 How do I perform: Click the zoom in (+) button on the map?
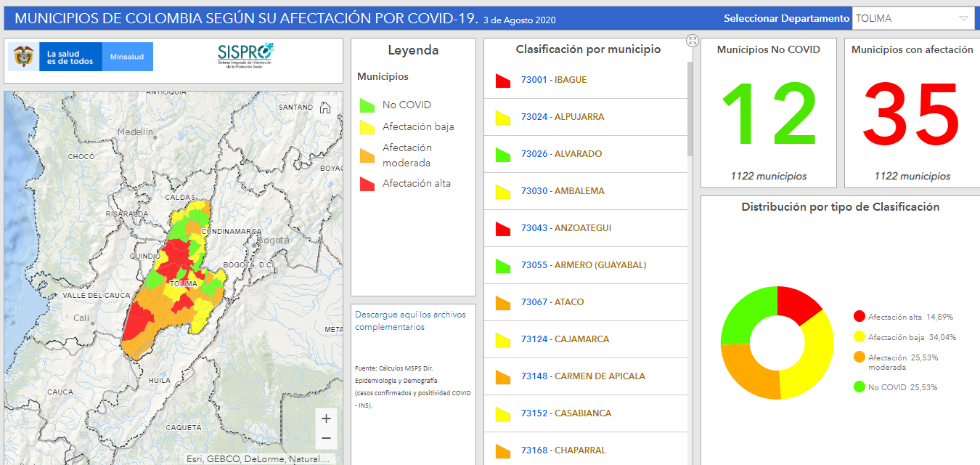326,418
